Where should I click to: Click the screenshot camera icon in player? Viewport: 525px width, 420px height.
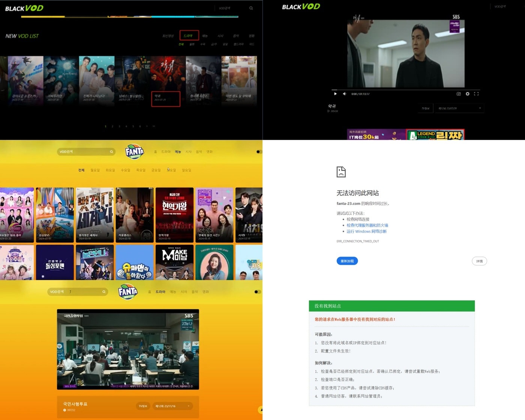click(x=458, y=94)
